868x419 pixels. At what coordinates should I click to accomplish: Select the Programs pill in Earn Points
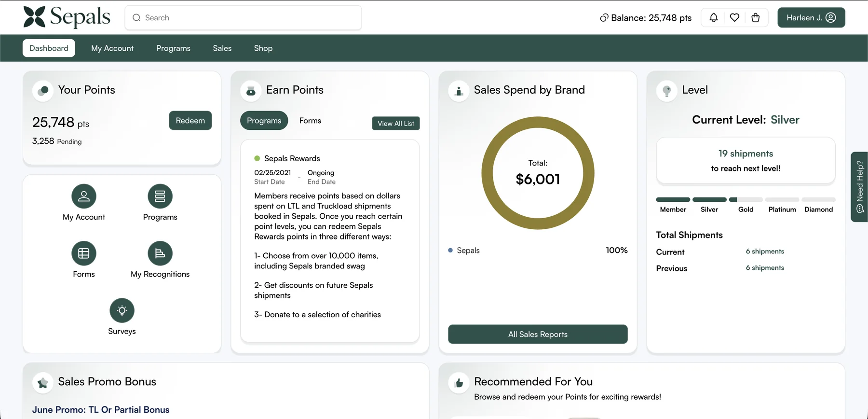[x=264, y=121]
